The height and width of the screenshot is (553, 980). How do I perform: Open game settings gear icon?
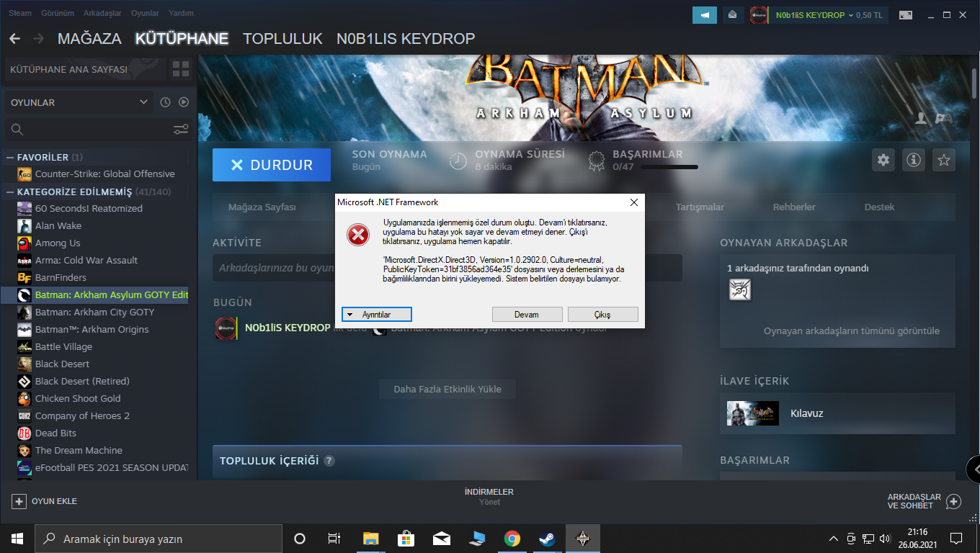(883, 160)
